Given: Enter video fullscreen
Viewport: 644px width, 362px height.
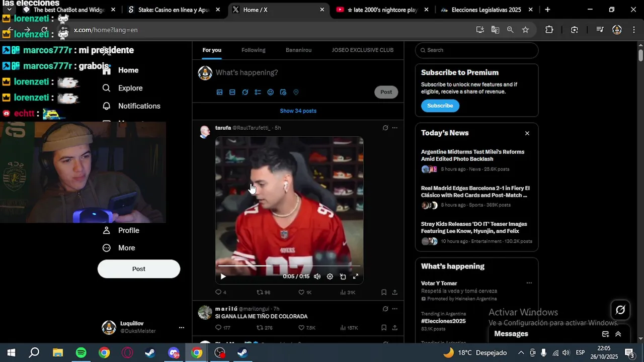Looking at the screenshot, I should click(x=356, y=276).
